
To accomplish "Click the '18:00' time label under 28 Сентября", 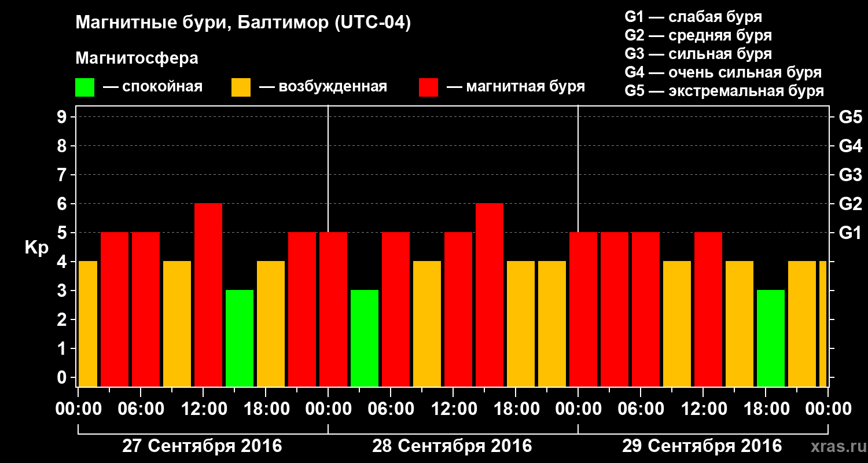I will point(516,409).
